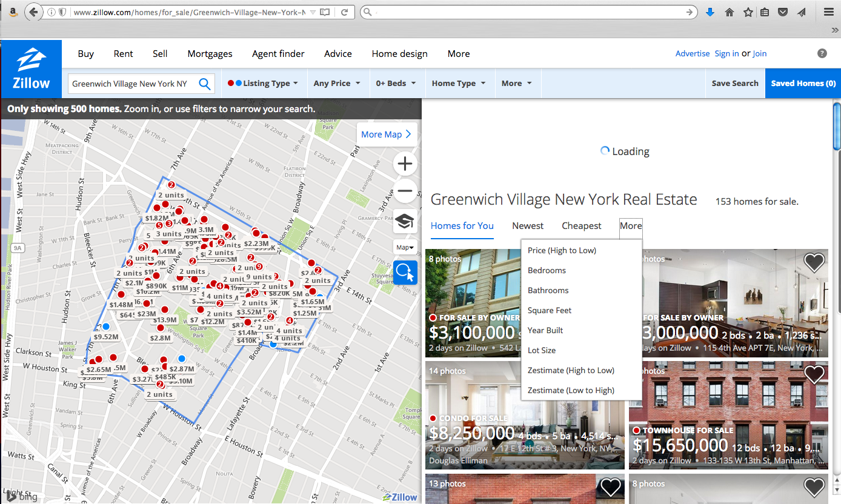Click the Firefox home icon
Viewport: 841px width, 504px height.
click(x=730, y=12)
